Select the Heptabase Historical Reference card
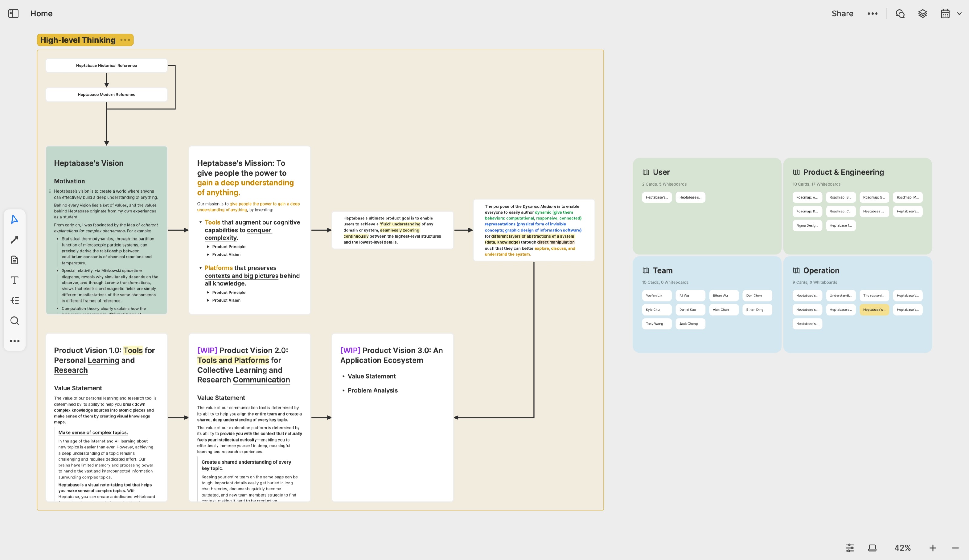The image size is (969, 560). tap(106, 65)
